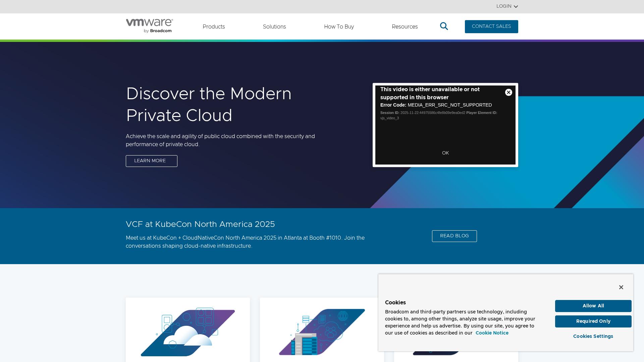Follow the Cookie Notice link
The width and height of the screenshot is (644, 362).
pos(492,333)
